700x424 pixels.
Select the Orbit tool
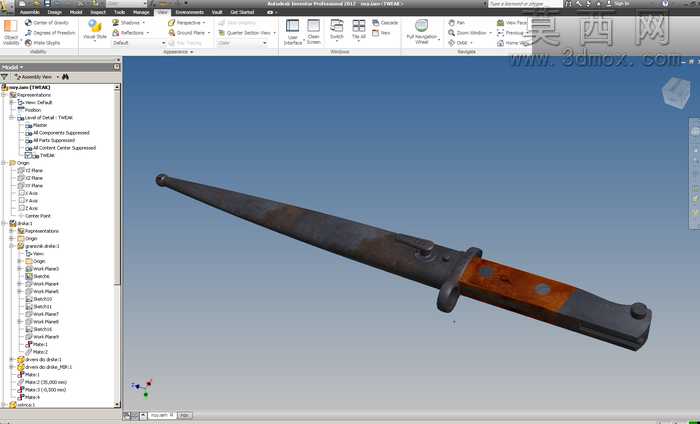click(x=458, y=43)
